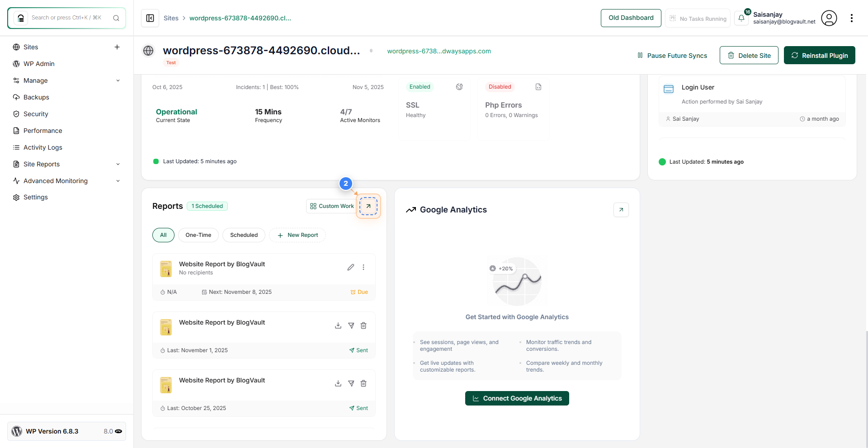The image size is (868, 448).
Task: Delete the October 25 report
Action: [363, 383]
